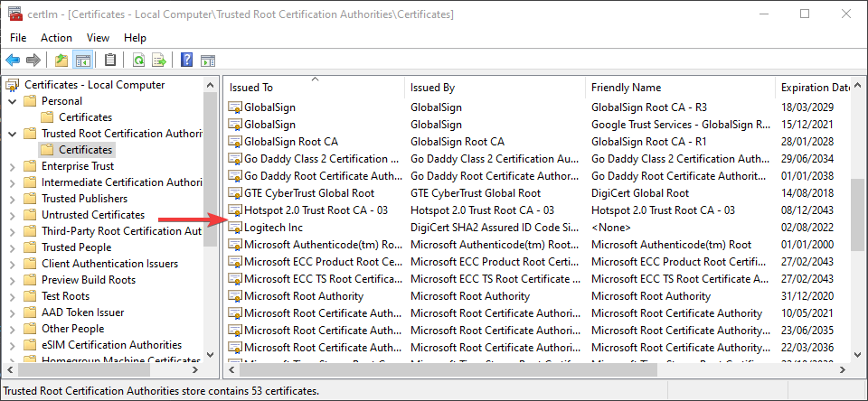868x401 pixels.
Task: Select Google Trust Services GlobalSign friendly name
Action: point(680,125)
